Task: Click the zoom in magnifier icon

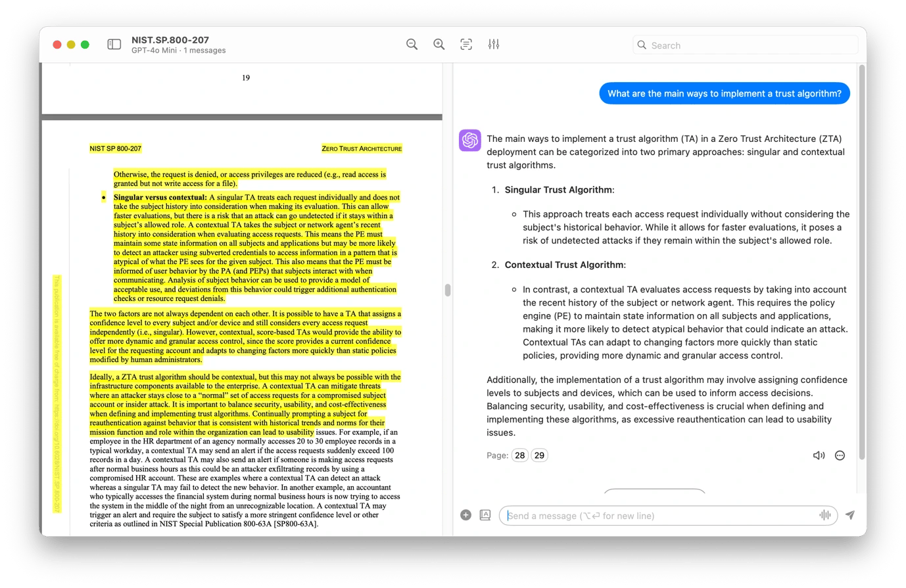Action: 439,45
